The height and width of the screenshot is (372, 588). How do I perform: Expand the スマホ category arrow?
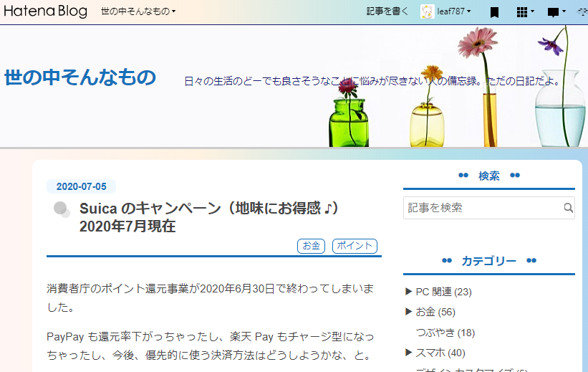pos(409,352)
